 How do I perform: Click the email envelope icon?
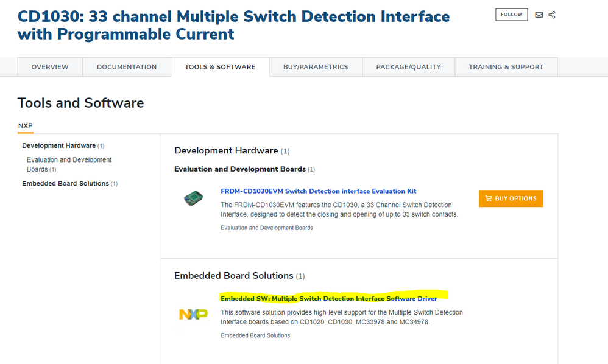click(x=539, y=15)
